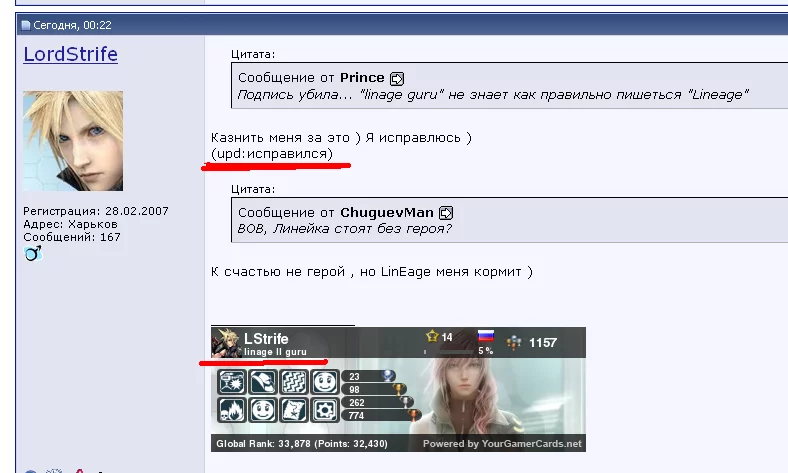This screenshot has height=473, width=788.
Task: Click Регистрация: 28.02.2007 text
Action: click(96, 211)
